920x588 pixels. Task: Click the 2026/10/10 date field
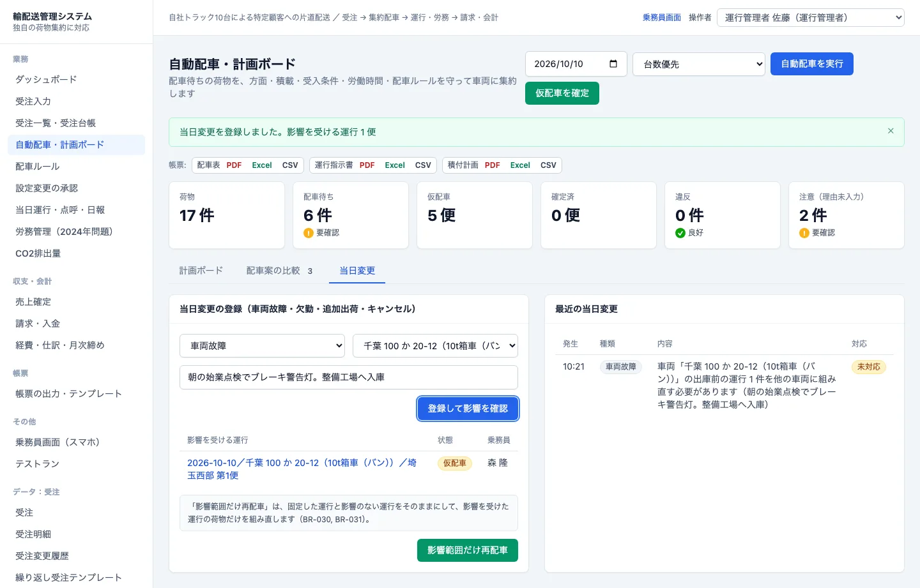coord(576,64)
